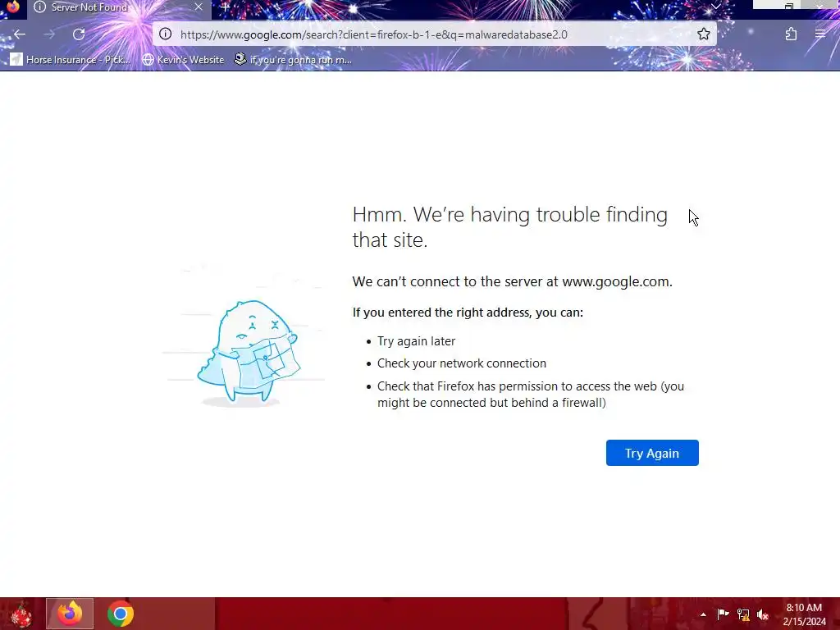840x630 pixels.
Task: Click the Try Again button
Action: [652, 453]
